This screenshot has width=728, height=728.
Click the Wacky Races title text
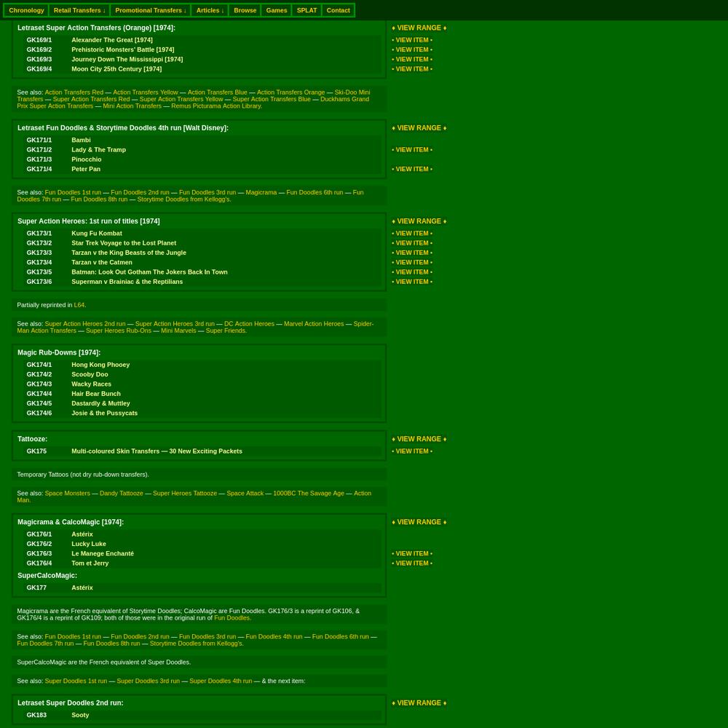click(x=91, y=384)
